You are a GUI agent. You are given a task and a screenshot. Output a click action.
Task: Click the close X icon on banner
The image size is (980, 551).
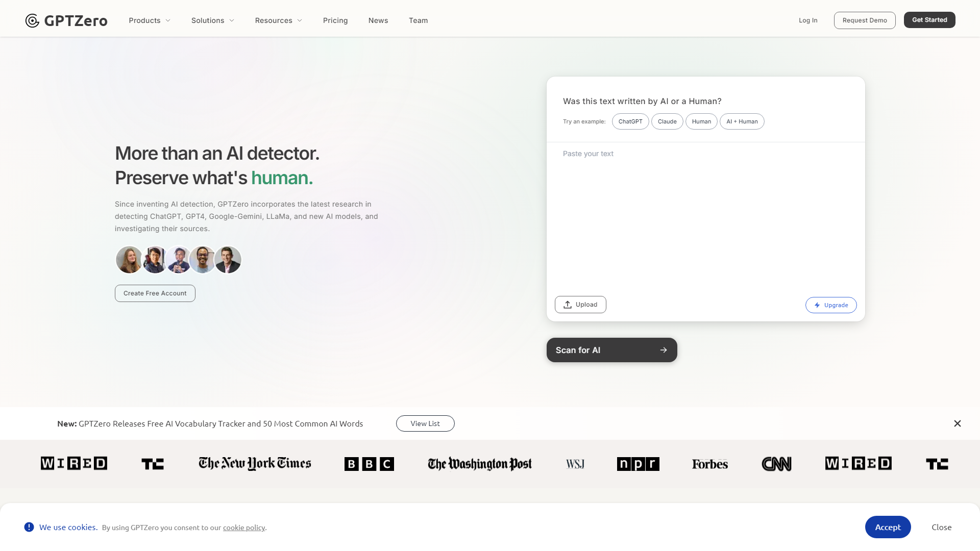(957, 423)
